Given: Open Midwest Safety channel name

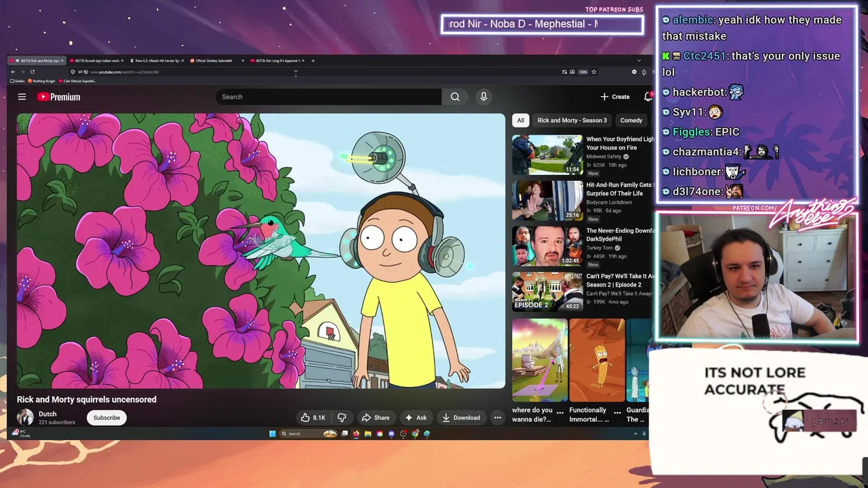Looking at the screenshot, I should click(x=604, y=157).
